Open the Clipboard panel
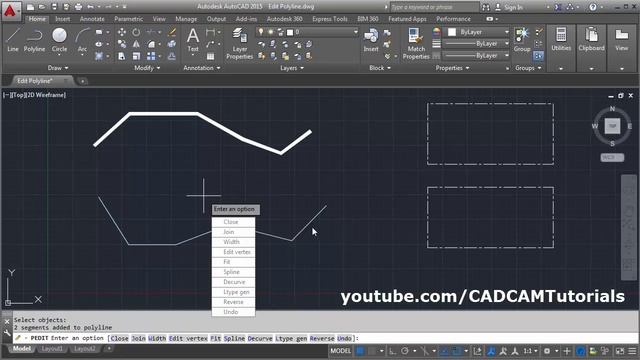 pos(591,40)
